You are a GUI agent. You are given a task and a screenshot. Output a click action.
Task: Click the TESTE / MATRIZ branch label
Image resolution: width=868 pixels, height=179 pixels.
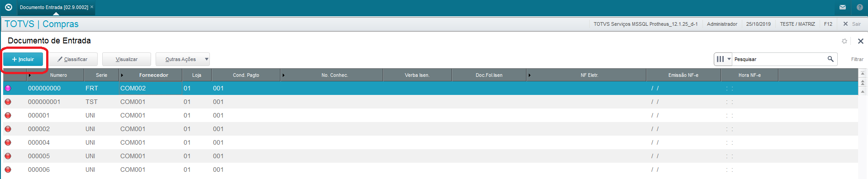797,24
